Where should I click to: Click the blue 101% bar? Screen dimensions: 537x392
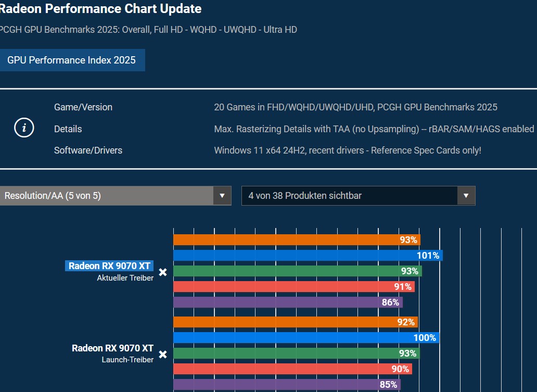(x=308, y=255)
